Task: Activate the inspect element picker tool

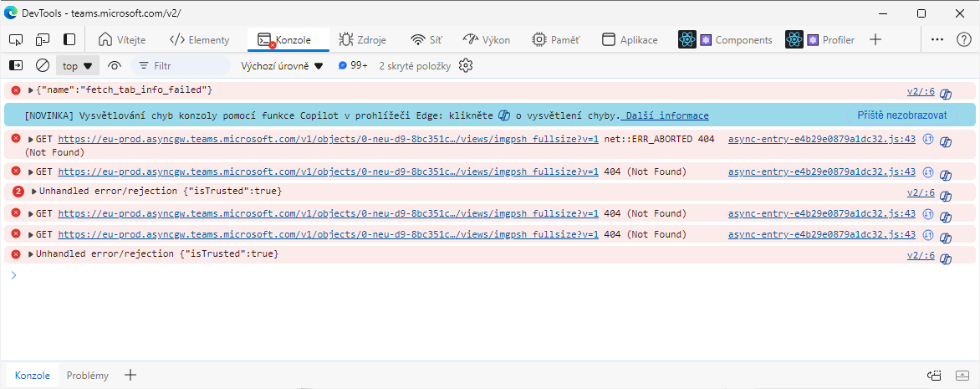Action: (16, 39)
